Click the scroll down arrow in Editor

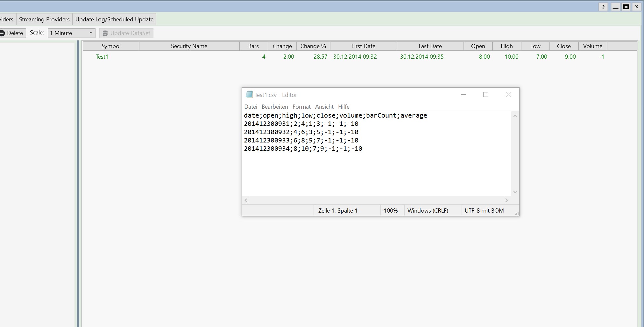[515, 192]
